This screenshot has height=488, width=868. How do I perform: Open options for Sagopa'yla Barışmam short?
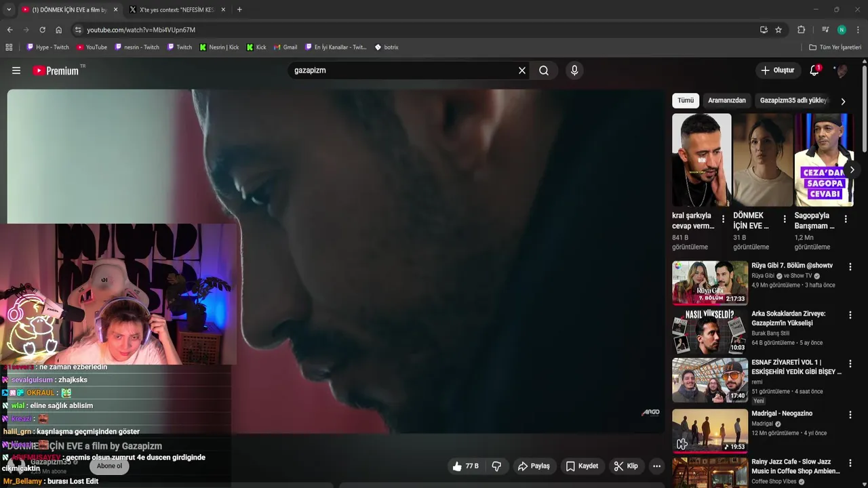click(x=846, y=219)
